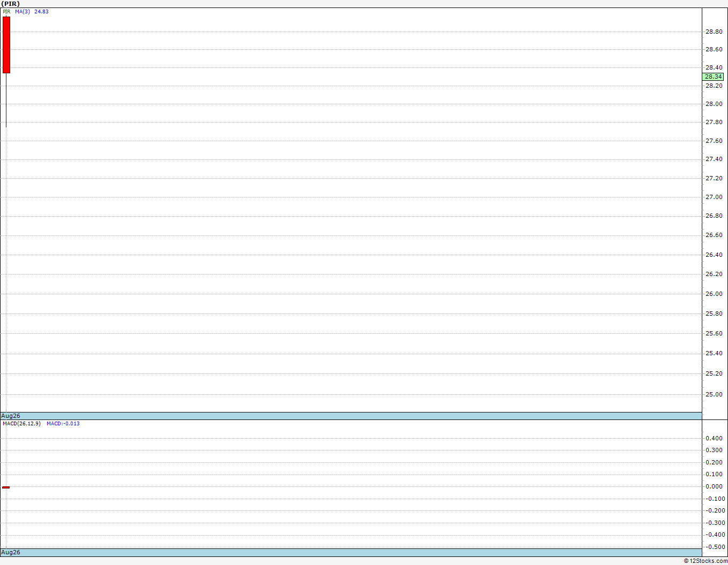Click the 26.00 price axis label

pyautogui.click(x=714, y=294)
